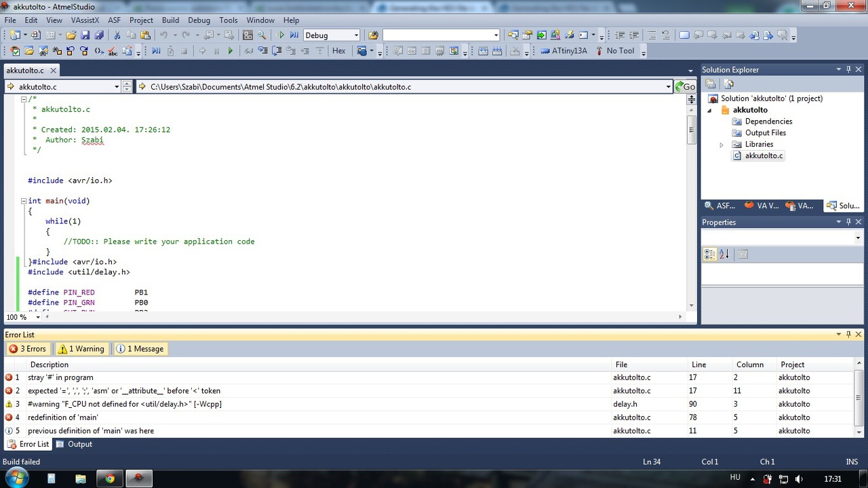868x488 pixels.
Task: Sort the error list by Line column
Action: coord(709,364)
